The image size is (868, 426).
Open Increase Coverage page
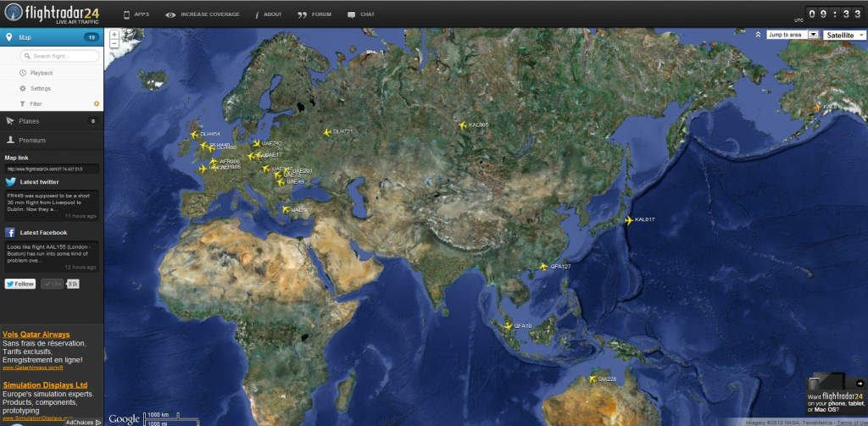point(203,14)
